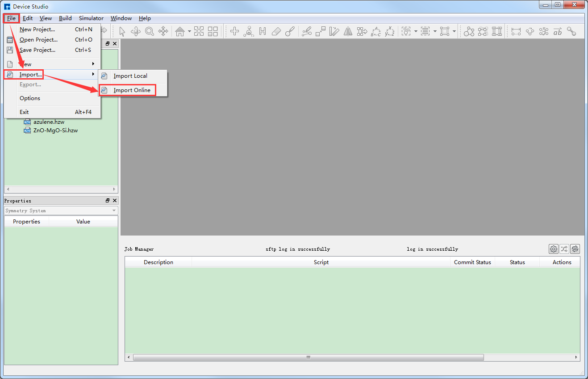The width and height of the screenshot is (588, 379).
Task: Click the Commit Status column header
Action: (x=472, y=262)
